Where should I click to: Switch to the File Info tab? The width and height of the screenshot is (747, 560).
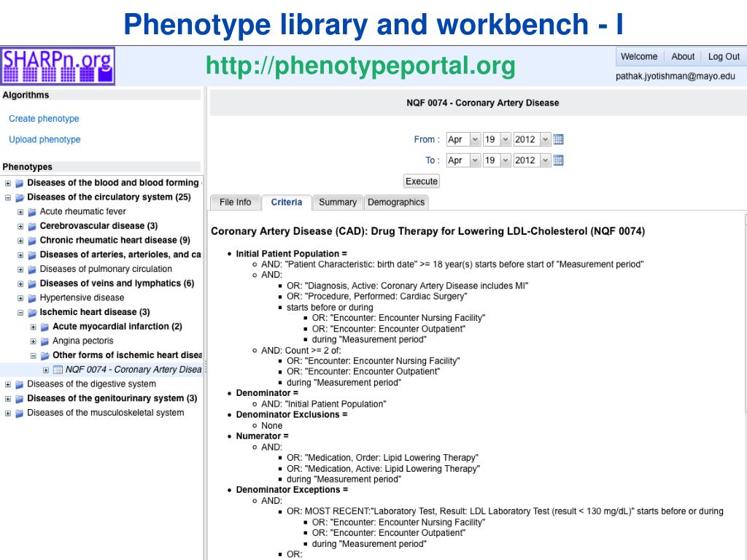(236, 203)
